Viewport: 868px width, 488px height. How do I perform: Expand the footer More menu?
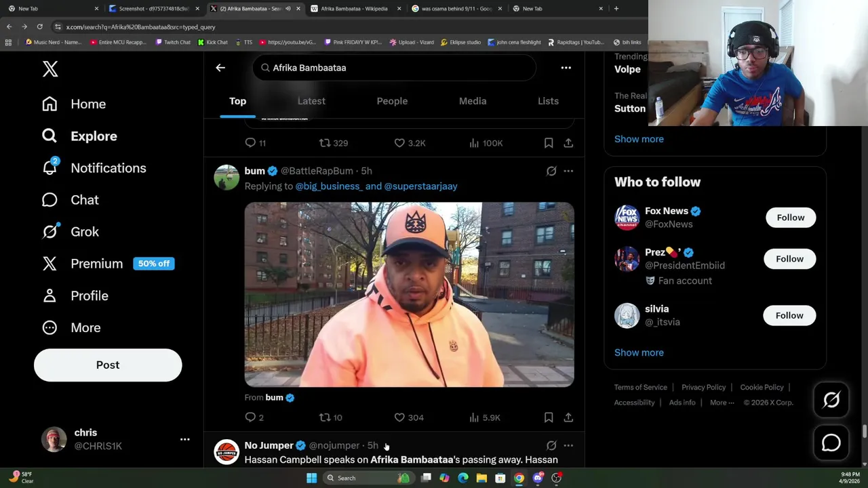click(x=722, y=403)
